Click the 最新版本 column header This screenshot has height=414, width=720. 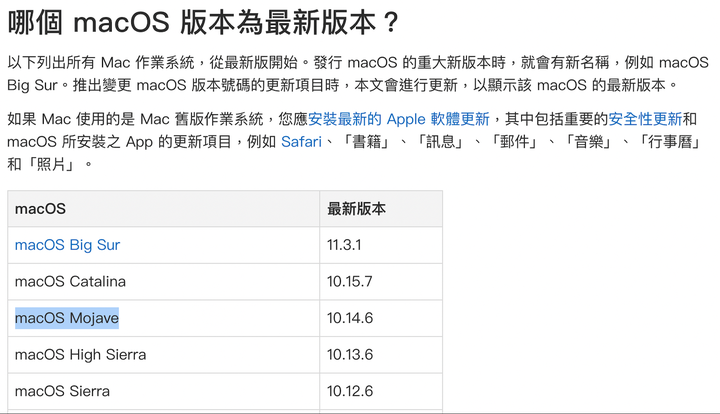point(381,209)
